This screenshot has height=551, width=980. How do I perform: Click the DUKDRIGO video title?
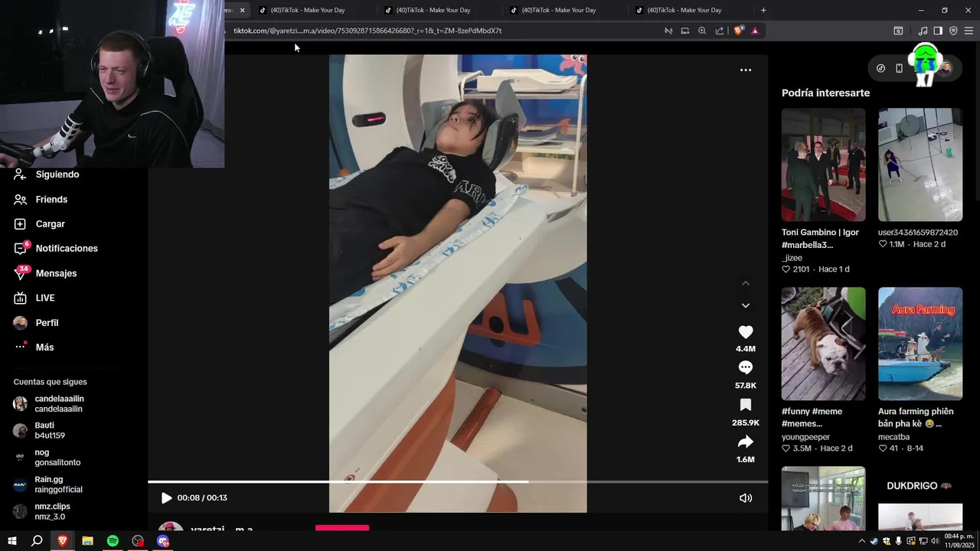click(x=918, y=486)
